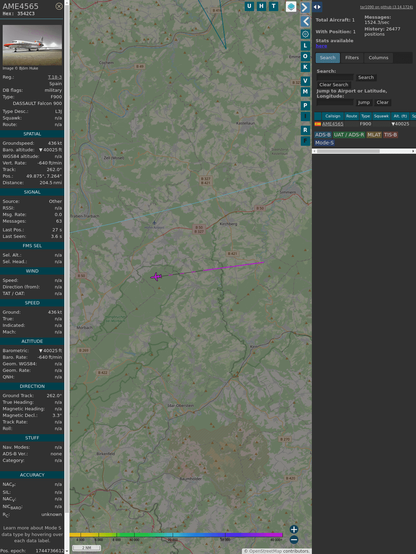Zoom in with the plus button
This screenshot has height=554, width=416.
point(294,529)
